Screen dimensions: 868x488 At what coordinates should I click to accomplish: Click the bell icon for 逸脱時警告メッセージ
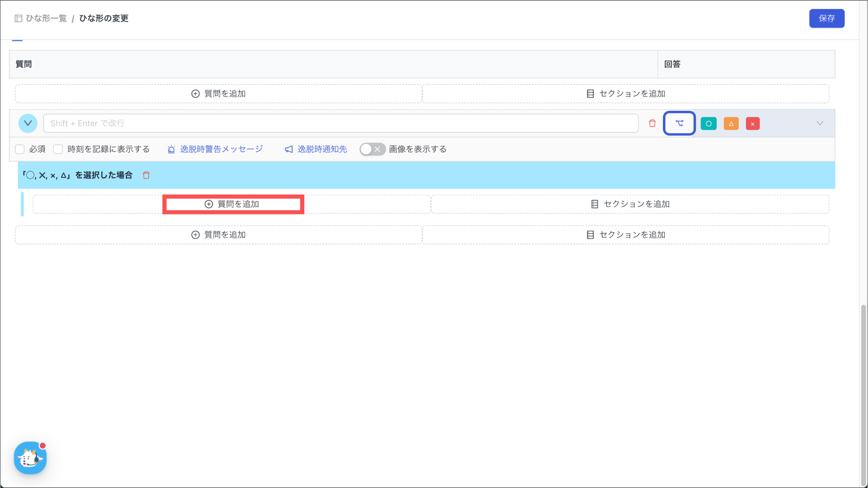[171, 149]
